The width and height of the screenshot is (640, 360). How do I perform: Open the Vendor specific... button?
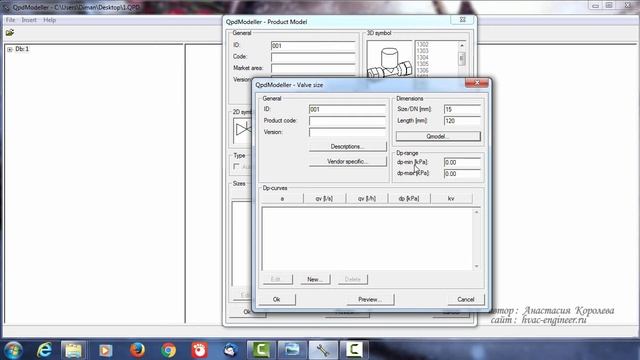click(x=347, y=162)
